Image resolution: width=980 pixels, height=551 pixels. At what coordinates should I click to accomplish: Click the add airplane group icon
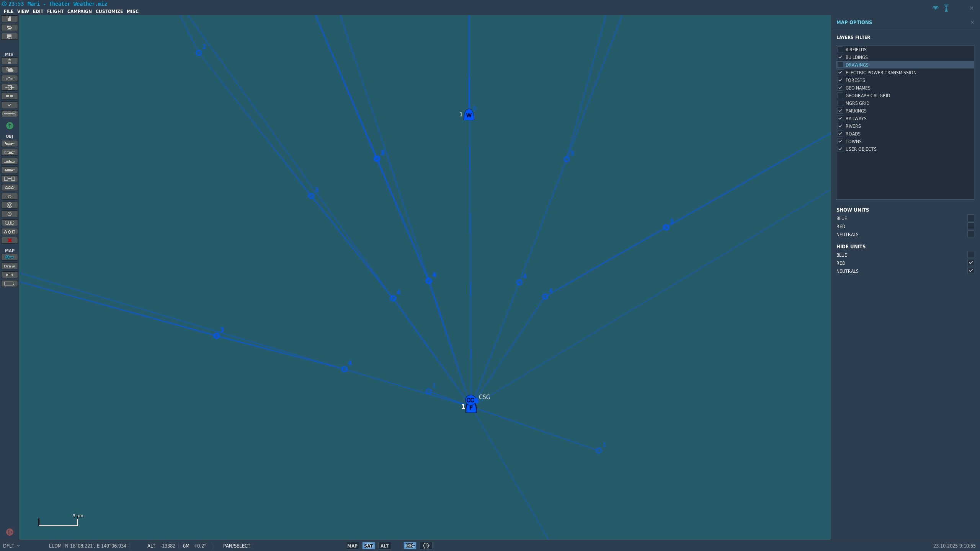(9, 143)
